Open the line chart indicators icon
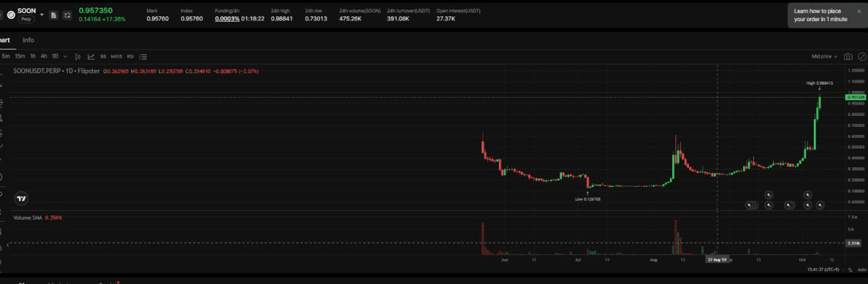Image resolution: width=868 pixels, height=284 pixels. coord(90,56)
